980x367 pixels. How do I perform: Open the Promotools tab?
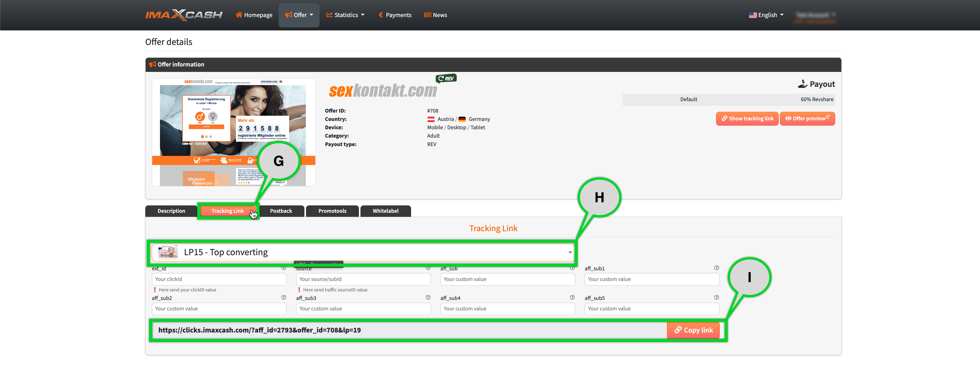pos(332,211)
